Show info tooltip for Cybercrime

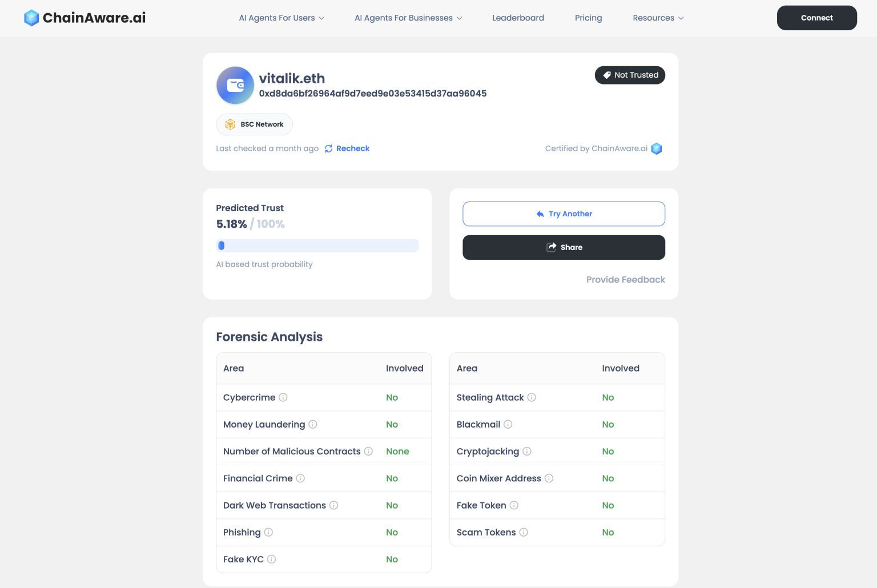pyautogui.click(x=283, y=397)
